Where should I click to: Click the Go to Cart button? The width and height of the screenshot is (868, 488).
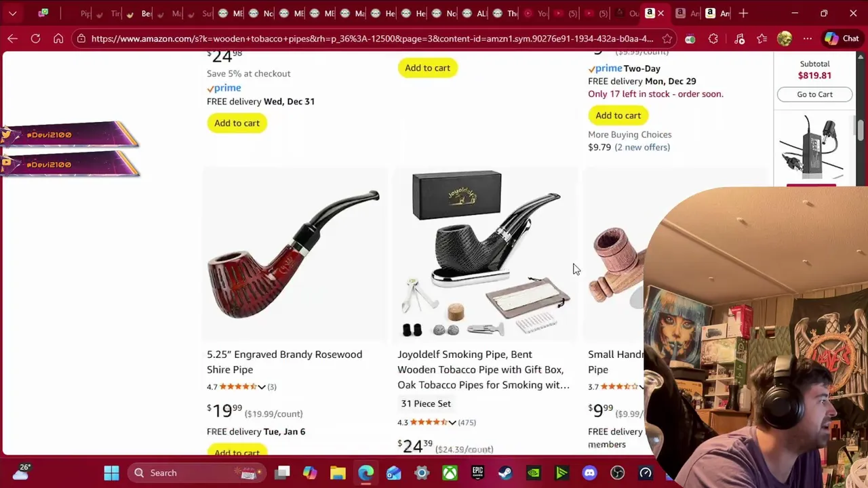point(814,94)
